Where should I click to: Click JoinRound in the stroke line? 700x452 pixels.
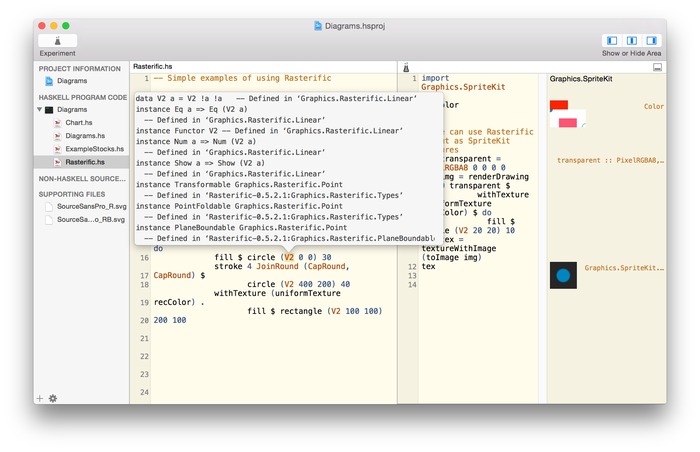[277, 266]
